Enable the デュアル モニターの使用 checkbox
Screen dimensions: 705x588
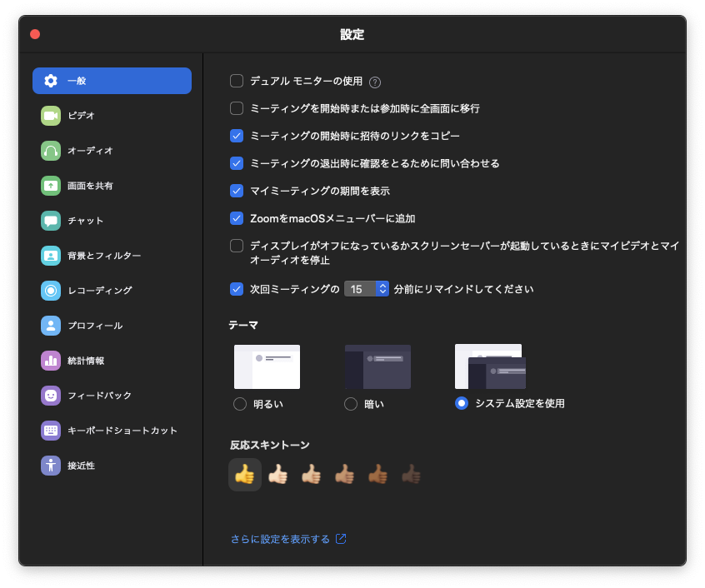237,81
